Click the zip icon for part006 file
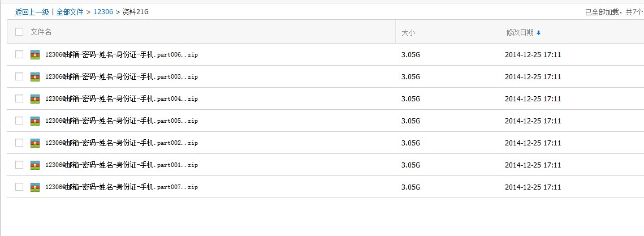The width and height of the screenshot is (644, 236). coord(35,54)
